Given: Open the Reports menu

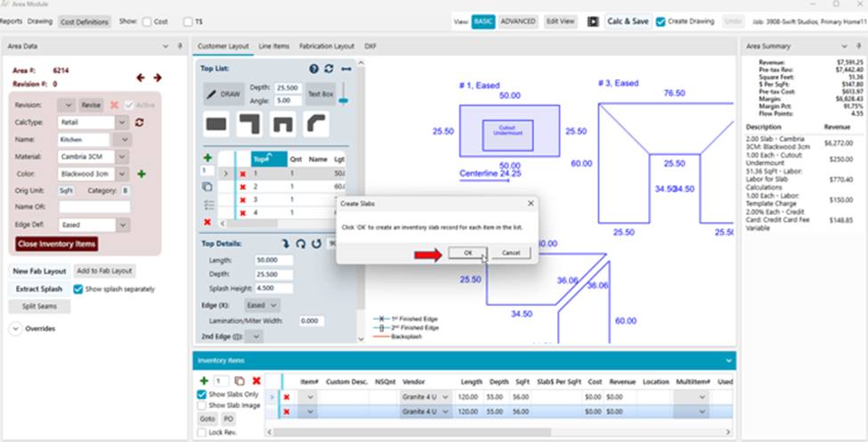Looking at the screenshot, I should (x=11, y=21).
